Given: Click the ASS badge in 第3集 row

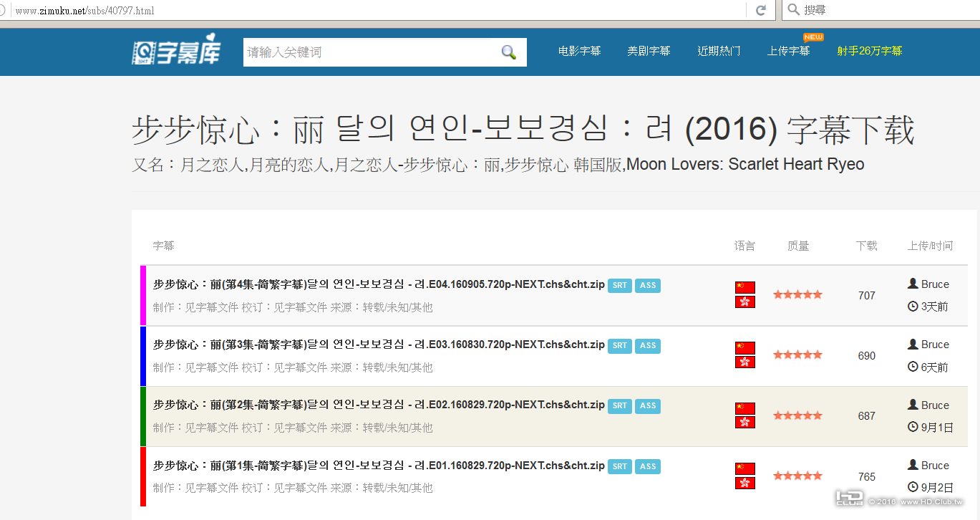Looking at the screenshot, I should [648, 346].
